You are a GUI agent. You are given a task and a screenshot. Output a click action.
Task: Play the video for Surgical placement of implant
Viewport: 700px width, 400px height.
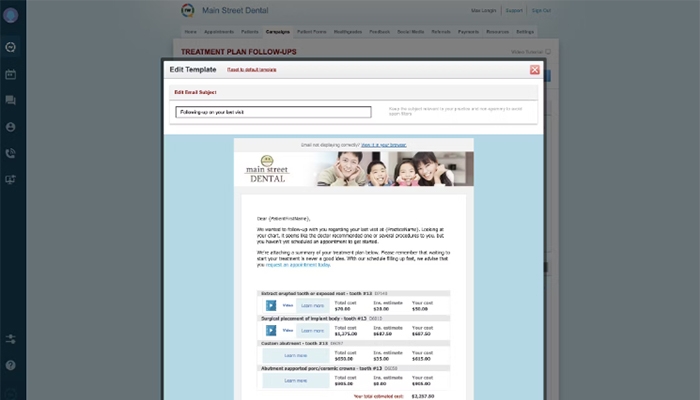pyautogui.click(x=271, y=330)
